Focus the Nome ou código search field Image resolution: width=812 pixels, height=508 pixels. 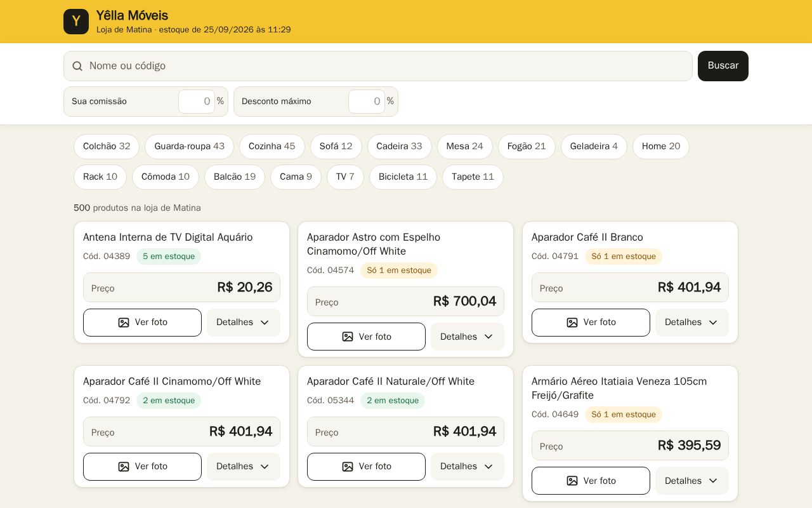[x=378, y=66]
